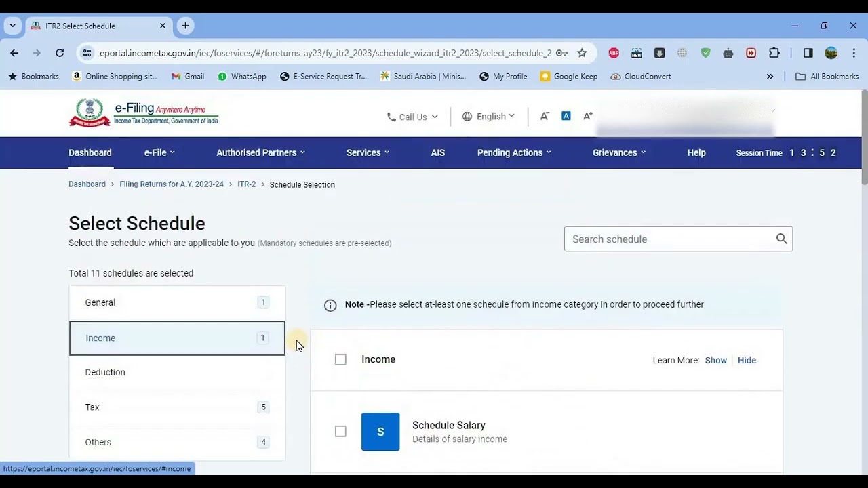Image resolution: width=868 pixels, height=488 pixels.
Task: Open the Help menu item
Action: (x=696, y=152)
